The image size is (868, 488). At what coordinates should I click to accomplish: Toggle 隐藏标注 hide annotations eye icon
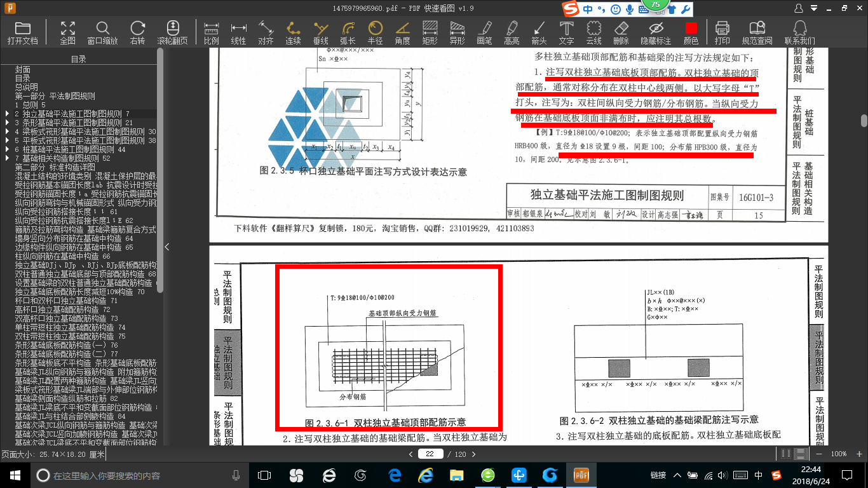pyautogui.click(x=656, y=32)
